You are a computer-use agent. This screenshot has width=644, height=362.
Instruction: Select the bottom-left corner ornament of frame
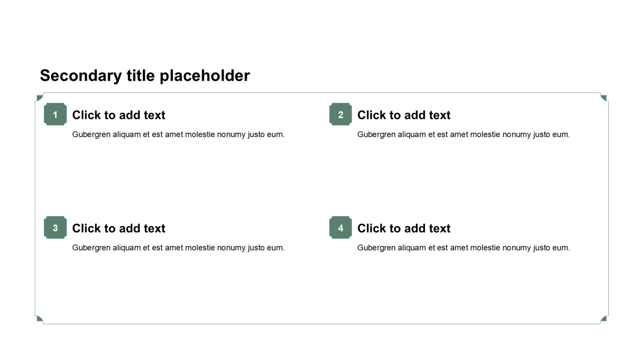(39, 319)
